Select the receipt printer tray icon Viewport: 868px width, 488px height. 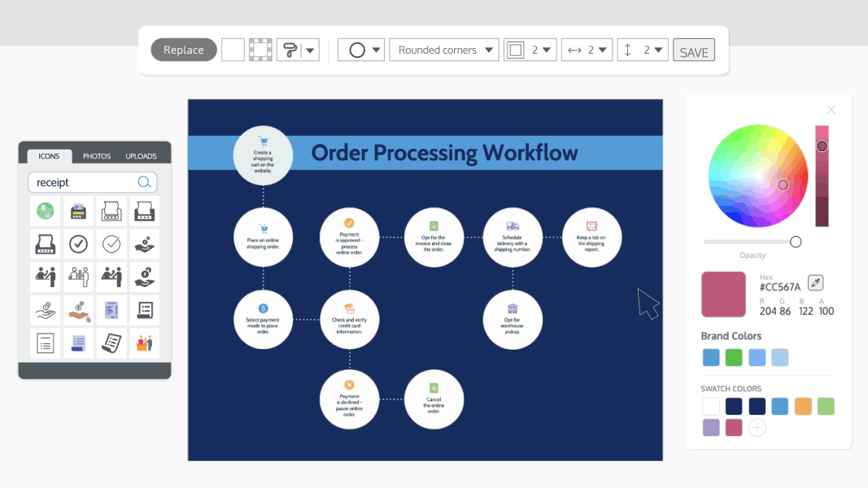(x=111, y=211)
